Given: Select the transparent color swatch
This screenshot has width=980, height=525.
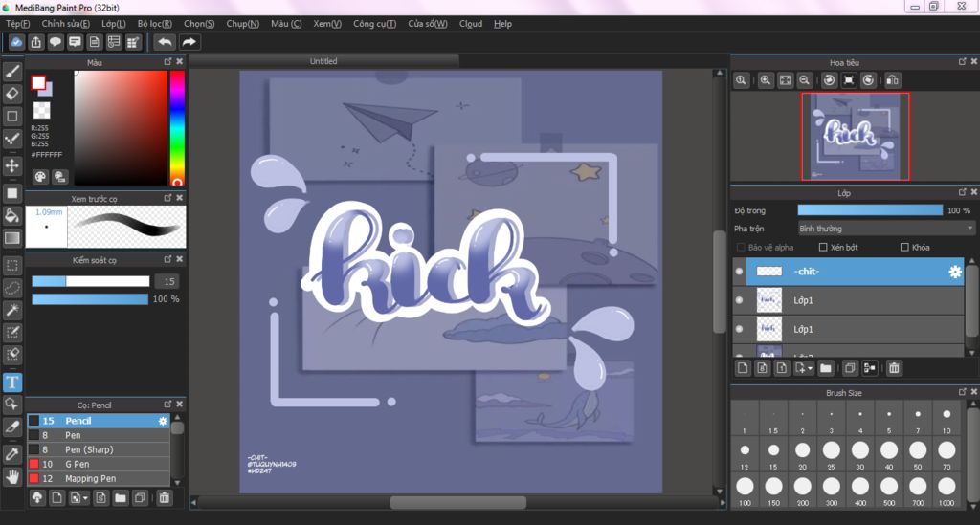Looking at the screenshot, I should (x=41, y=110).
